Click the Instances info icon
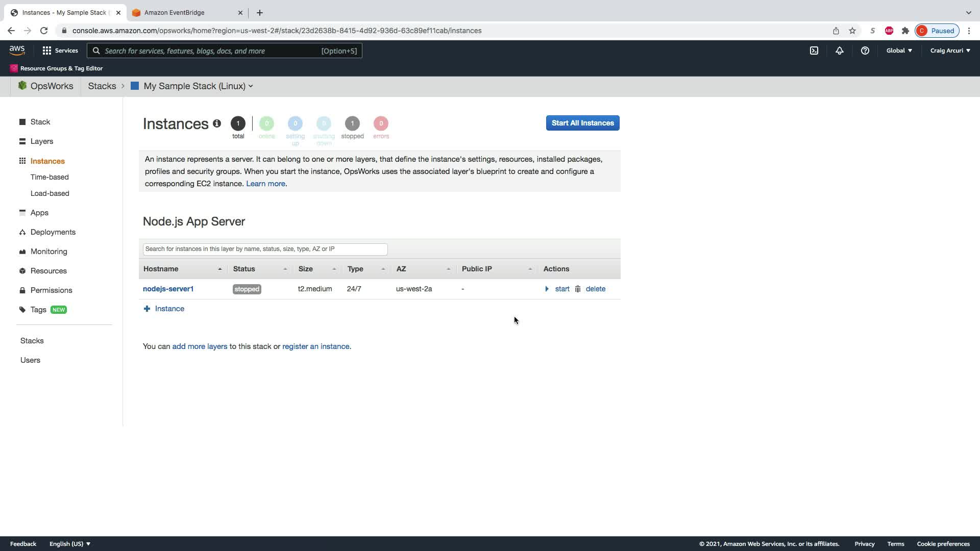Image resolution: width=980 pixels, height=551 pixels. pos(217,123)
